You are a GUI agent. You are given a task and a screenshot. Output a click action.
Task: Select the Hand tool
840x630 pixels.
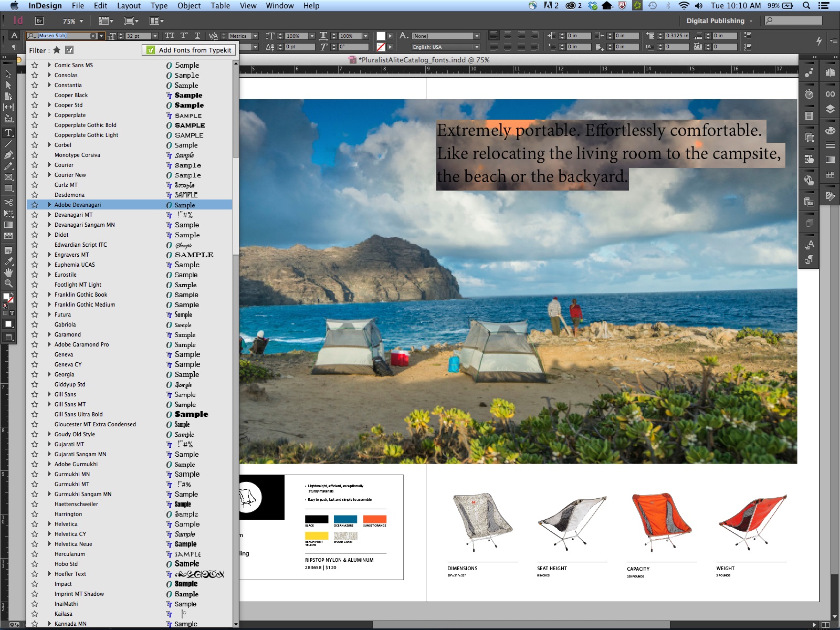(x=8, y=272)
